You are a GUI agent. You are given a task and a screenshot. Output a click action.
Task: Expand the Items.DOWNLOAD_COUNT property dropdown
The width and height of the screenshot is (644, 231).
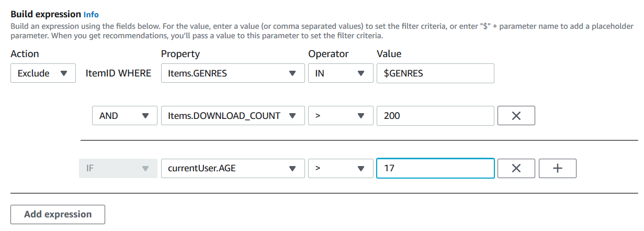[232, 116]
